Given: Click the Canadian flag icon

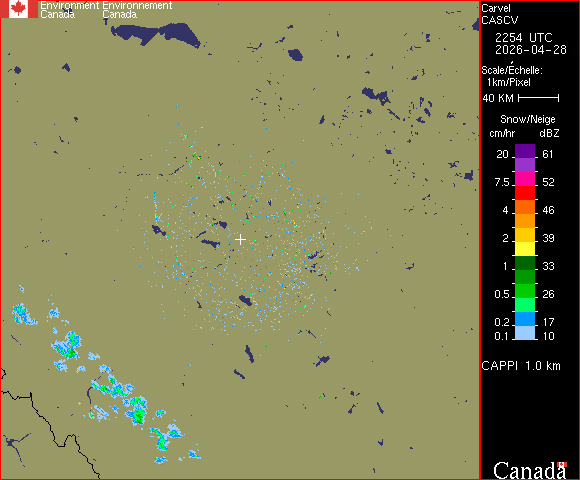Looking at the screenshot, I should [19, 9].
